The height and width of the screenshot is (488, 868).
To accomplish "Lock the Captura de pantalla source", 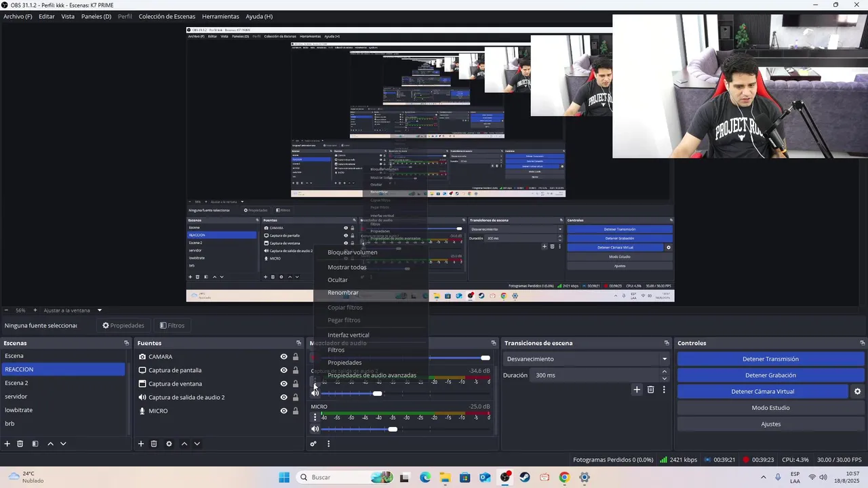I will tap(296, 370).
